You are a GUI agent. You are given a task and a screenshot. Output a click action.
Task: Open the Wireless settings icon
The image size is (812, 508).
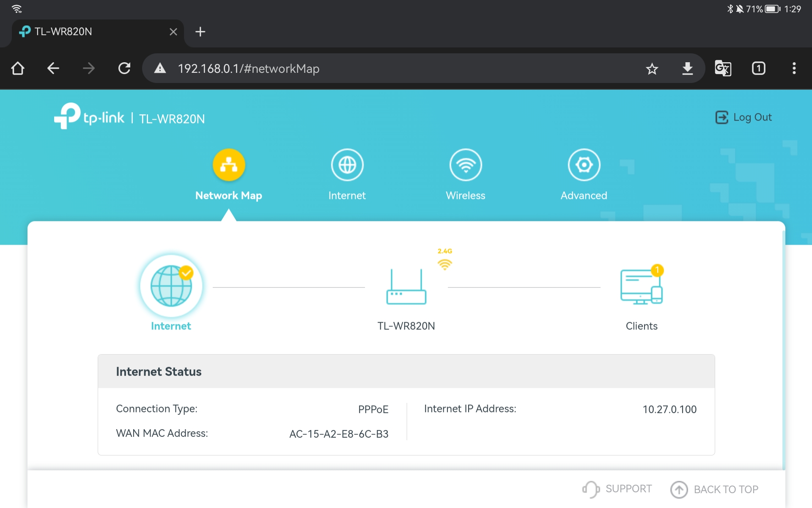[465, 165]
